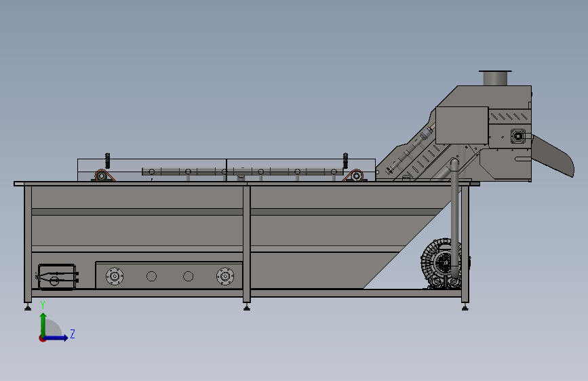Select the horizontal spray pipe above the tank

click(x=242, y=172)
